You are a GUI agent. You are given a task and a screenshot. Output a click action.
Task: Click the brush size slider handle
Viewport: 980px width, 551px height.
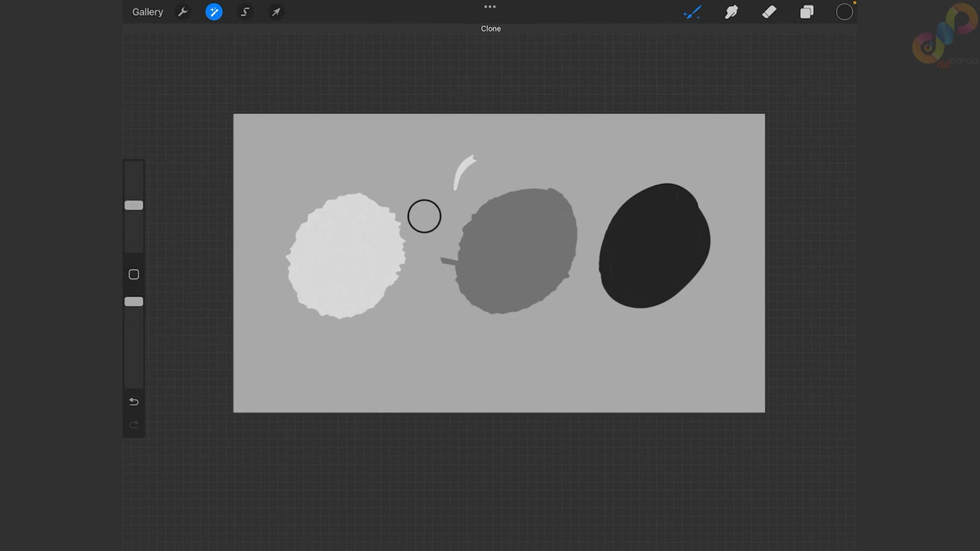(x=134, y=205)
